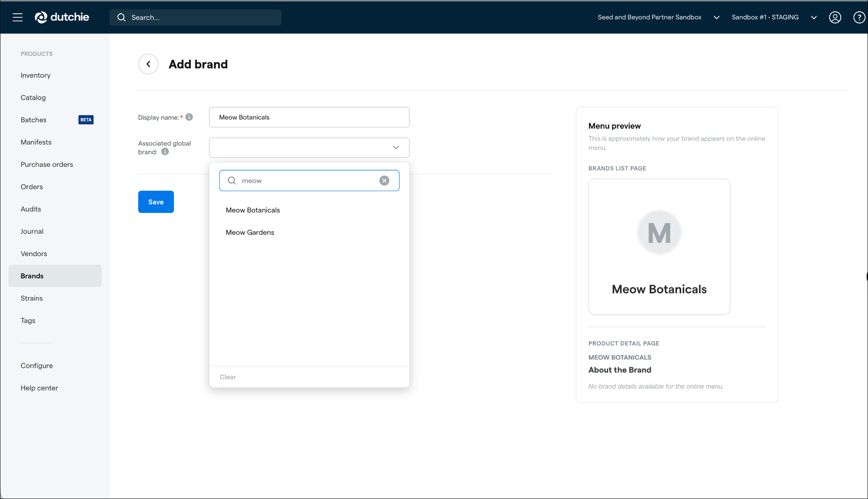This screenshot has width=868, height=499.
Task: Show info tooltip for Display name
Action: click(189, 117)
